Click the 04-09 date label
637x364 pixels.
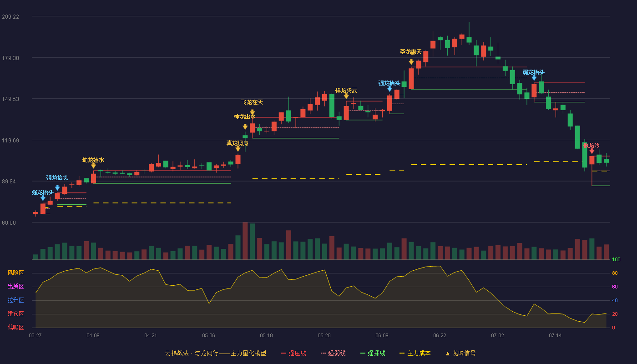coord(93,335)
